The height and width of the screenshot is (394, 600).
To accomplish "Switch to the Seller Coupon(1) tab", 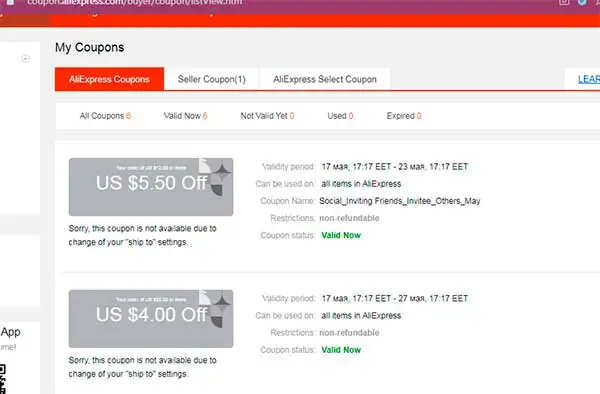I will (212, 79).
